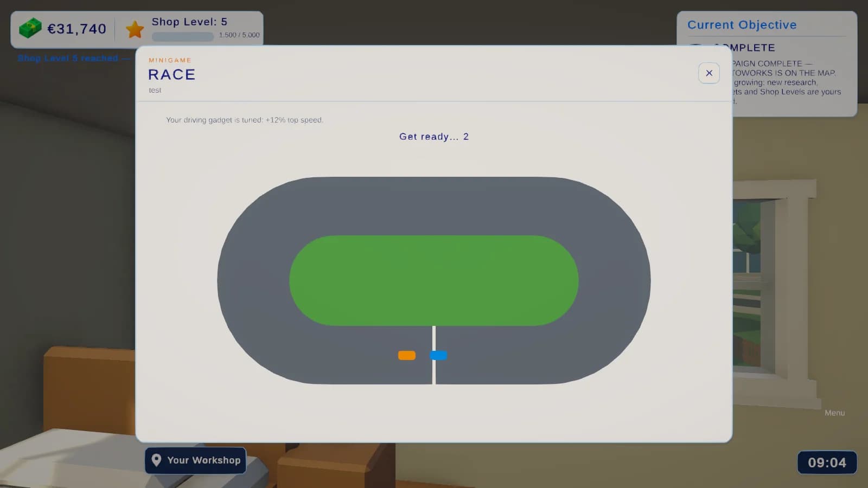Click the Shop Level progress bar
The width and height of the screenshot is (868, 488).
coord(182,36)
